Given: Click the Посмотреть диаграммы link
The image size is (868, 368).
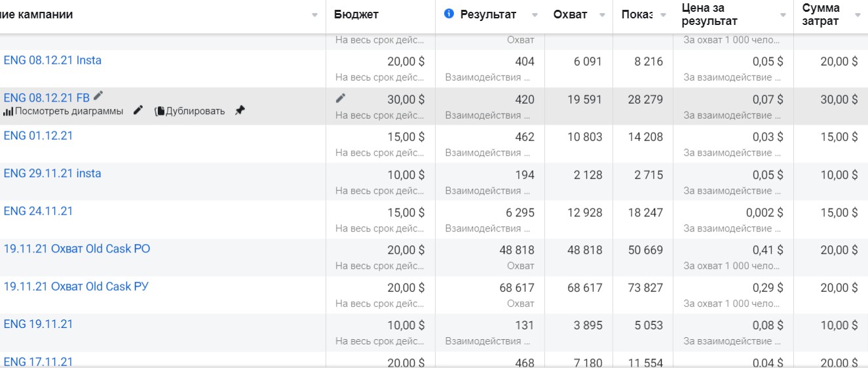Looking at the screenshot, I should click(x=69, y=112).
